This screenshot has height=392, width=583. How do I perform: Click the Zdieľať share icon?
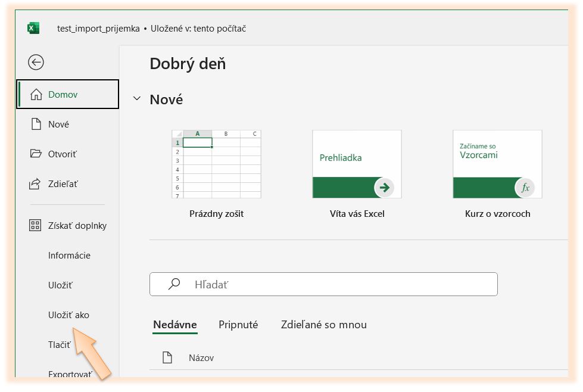(x=36, y=184)
